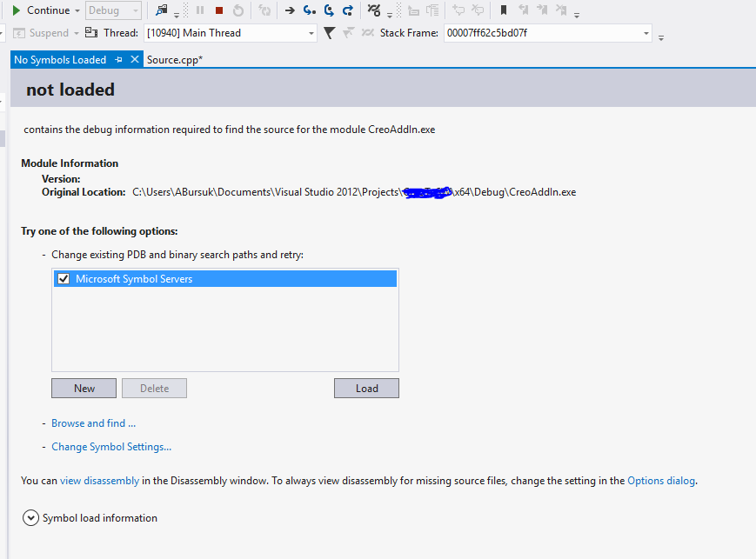Viewport: 756px width, 559px height.
Task: Click the Restart debugging icon
Action: [x=238, y=10]
